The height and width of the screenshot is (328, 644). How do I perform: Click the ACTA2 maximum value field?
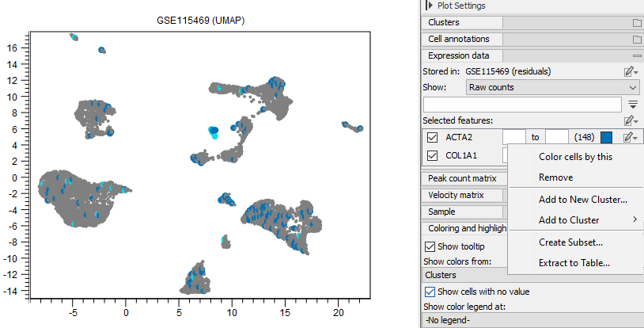(557, 137)
